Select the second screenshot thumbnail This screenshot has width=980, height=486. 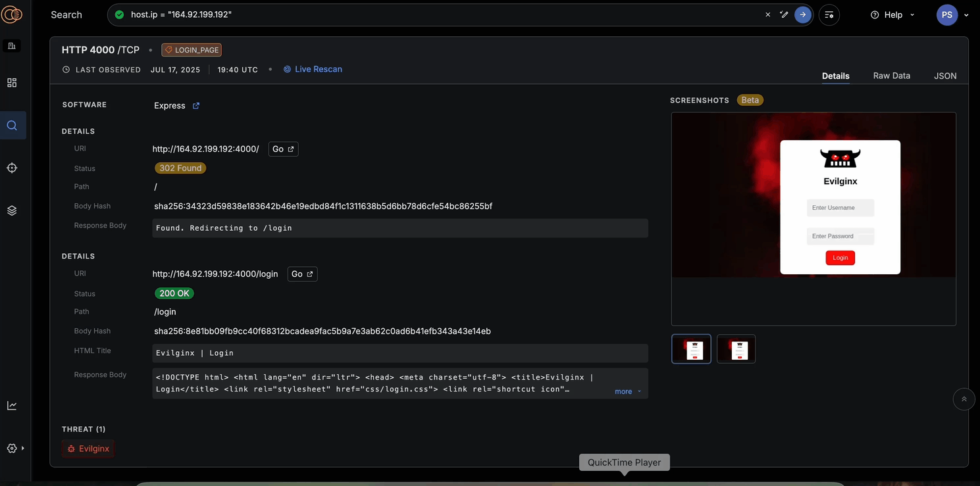point(736,349)
